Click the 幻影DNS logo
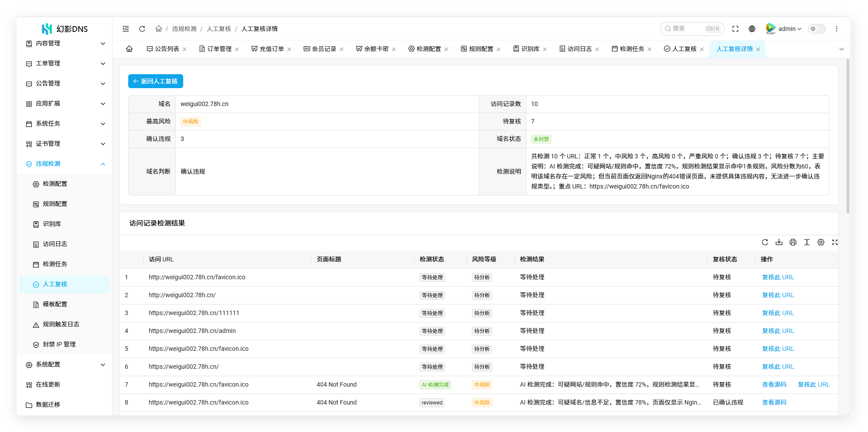868x432 pixels. coord(65,29)
